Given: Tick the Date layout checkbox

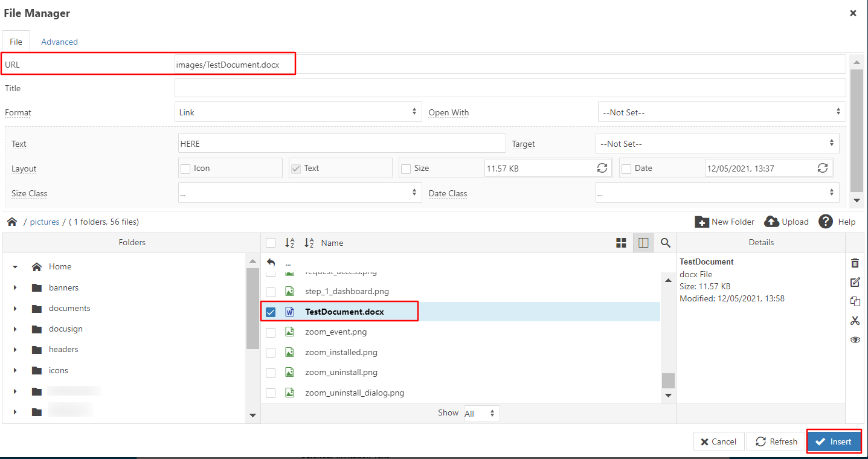Looking at the screenshot, I should 627,169.
